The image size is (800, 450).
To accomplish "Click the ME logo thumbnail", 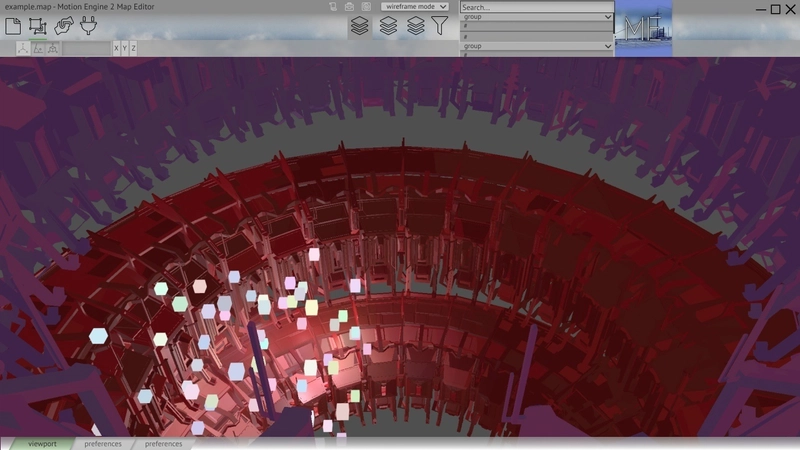I will point(643,28).
